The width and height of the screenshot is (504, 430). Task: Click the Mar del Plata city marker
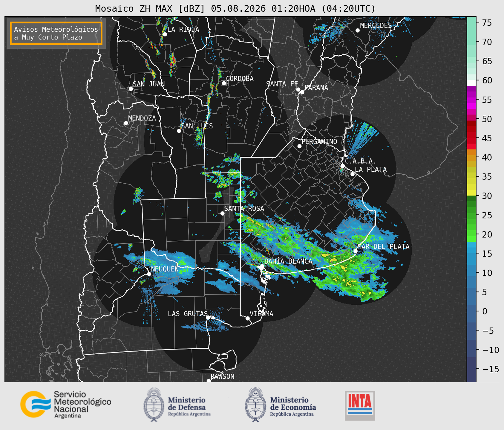coord(356,251)
